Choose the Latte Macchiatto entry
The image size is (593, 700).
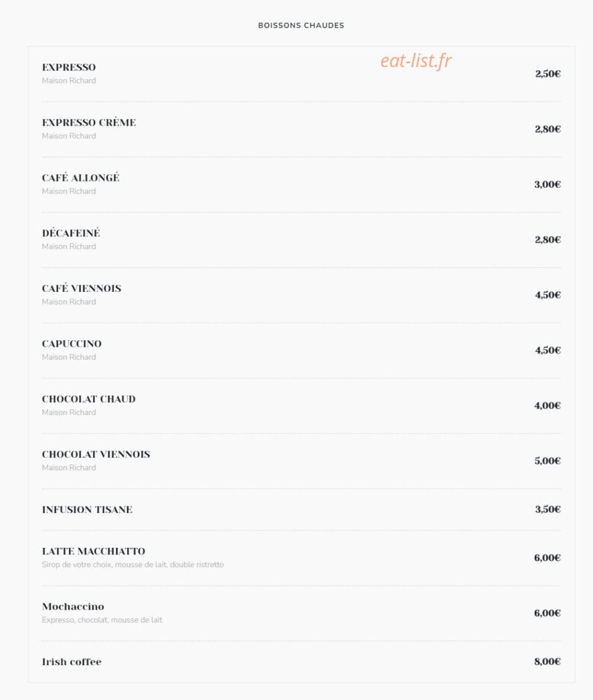(94, 551)
